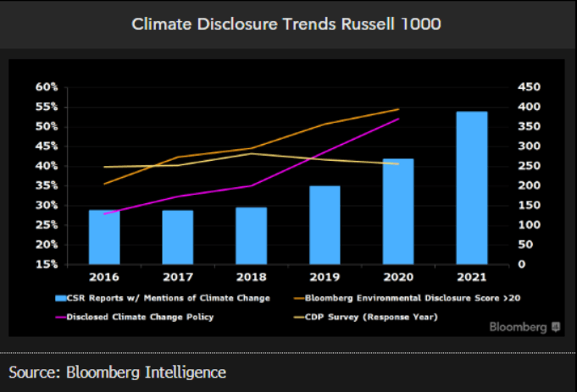The width and height of the screenshot is (577, 392).
Task: Click the 20% left axis label
Action: (47, 245)
